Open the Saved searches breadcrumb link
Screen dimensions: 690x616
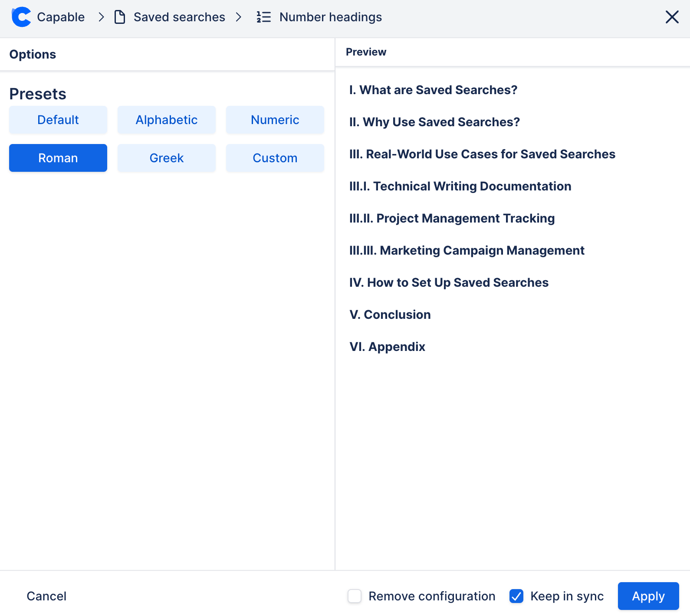pyautogui.click(x=179, y=17)
